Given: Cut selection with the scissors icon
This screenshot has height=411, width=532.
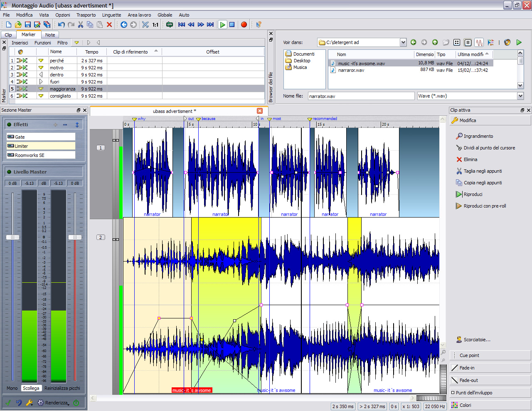Looking at the screenshot, I should click(x=81, y=24).
